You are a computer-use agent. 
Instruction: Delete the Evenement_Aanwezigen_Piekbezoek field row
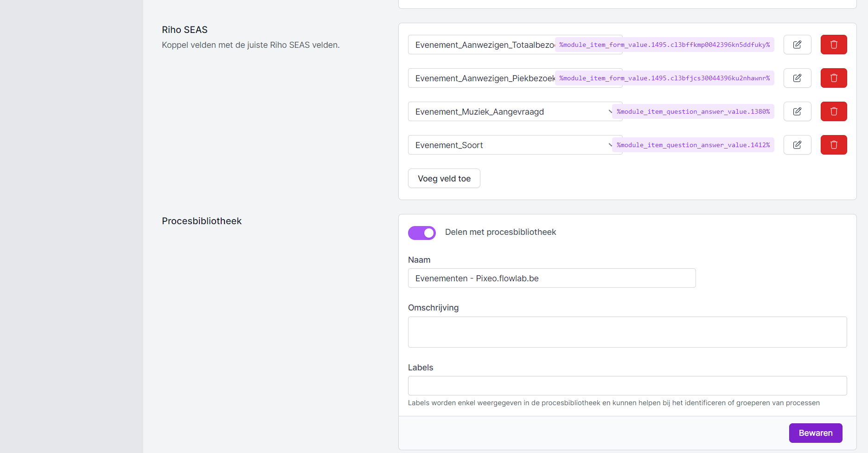833,78
